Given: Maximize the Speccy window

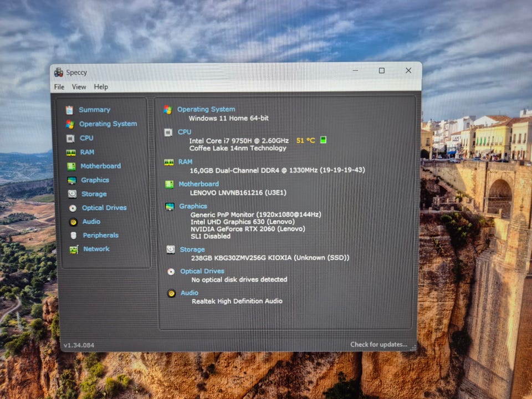Looking at the screenshot, I should (x=382, y=70).
